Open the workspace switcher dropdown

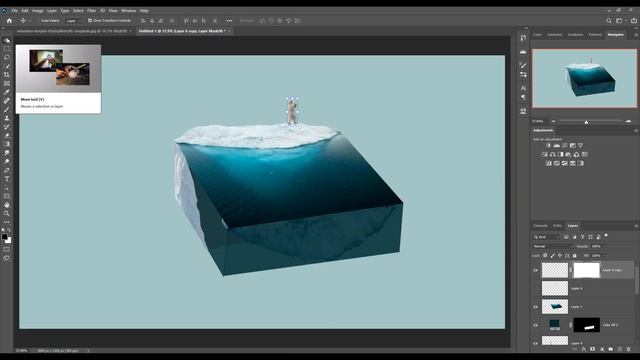(620, 20)
